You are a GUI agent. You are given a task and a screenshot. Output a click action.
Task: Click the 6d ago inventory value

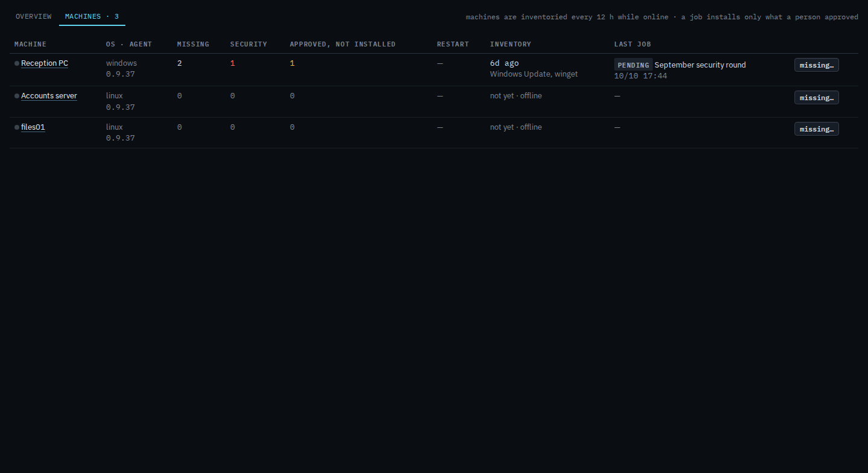click(505, 63)
